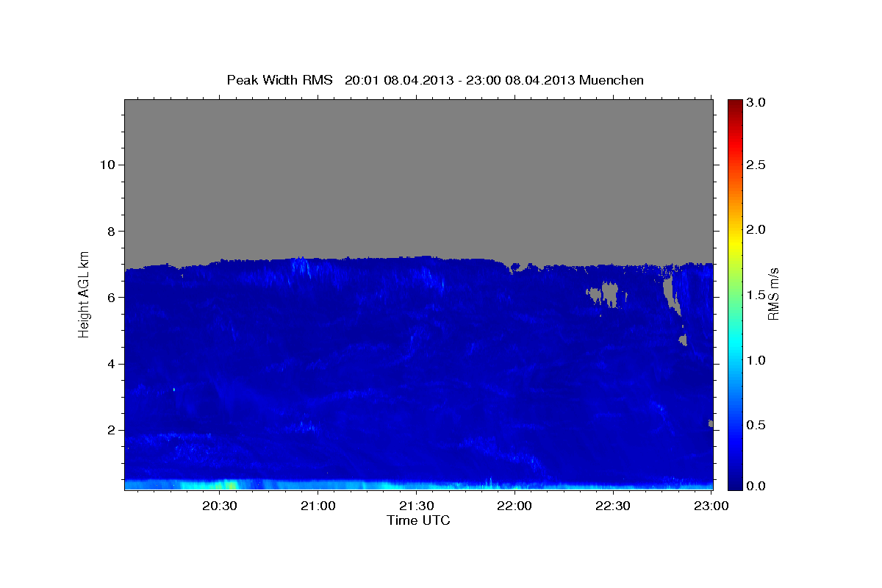Click the 'Time UTC' x-axis label
Viewport: 882px width, 588px height.
[x=418, y=520]
